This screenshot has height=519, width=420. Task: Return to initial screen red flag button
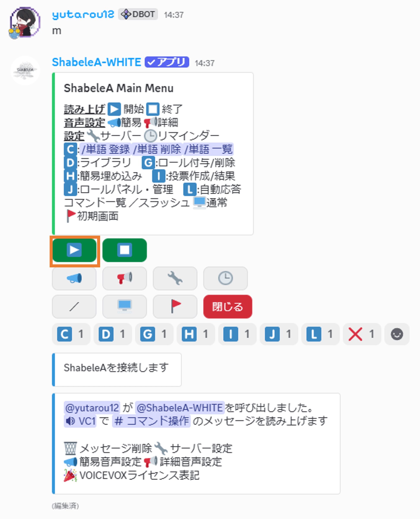point(175,306)
